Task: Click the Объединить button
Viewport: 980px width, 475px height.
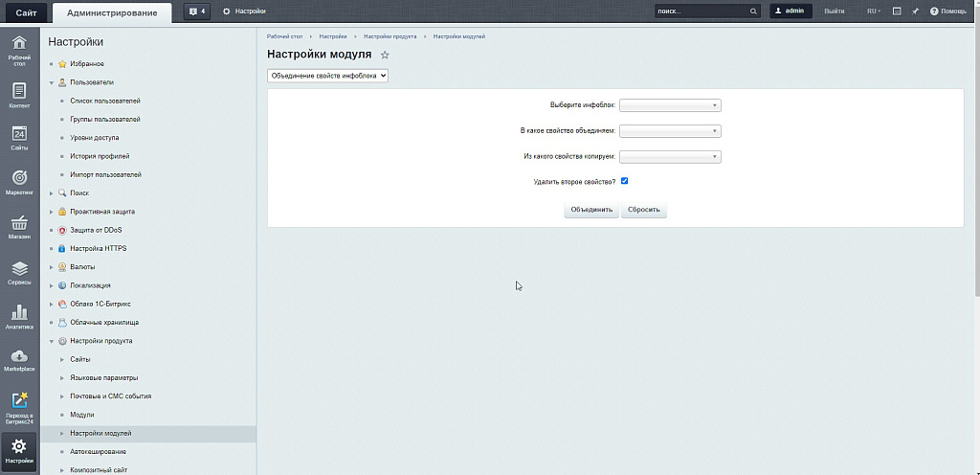Action: (590, 210)
